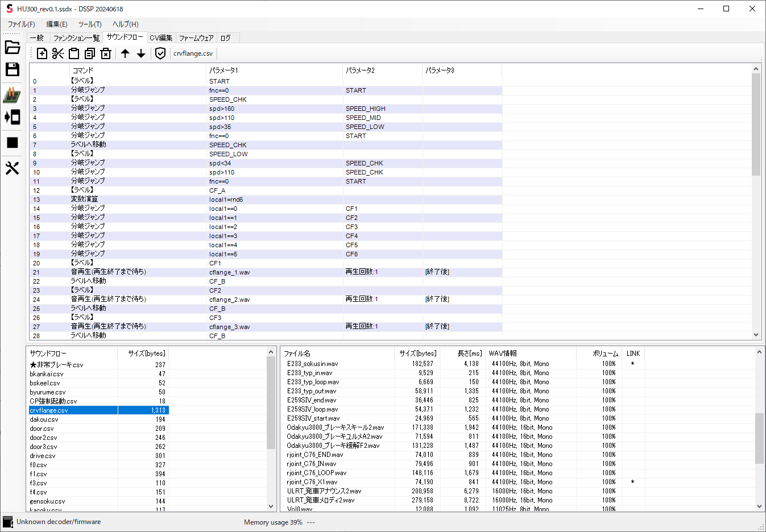Switch to the CV編集 tab
This screenshot has height=532, width=766.
(x=161, y=38)
